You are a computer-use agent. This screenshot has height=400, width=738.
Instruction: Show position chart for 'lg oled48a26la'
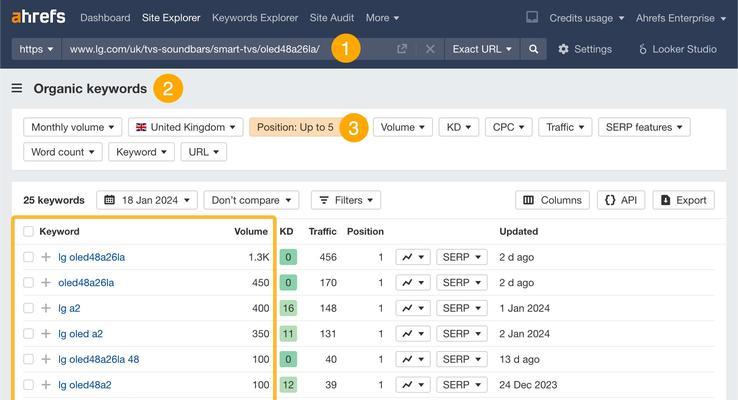coord(413,257)
